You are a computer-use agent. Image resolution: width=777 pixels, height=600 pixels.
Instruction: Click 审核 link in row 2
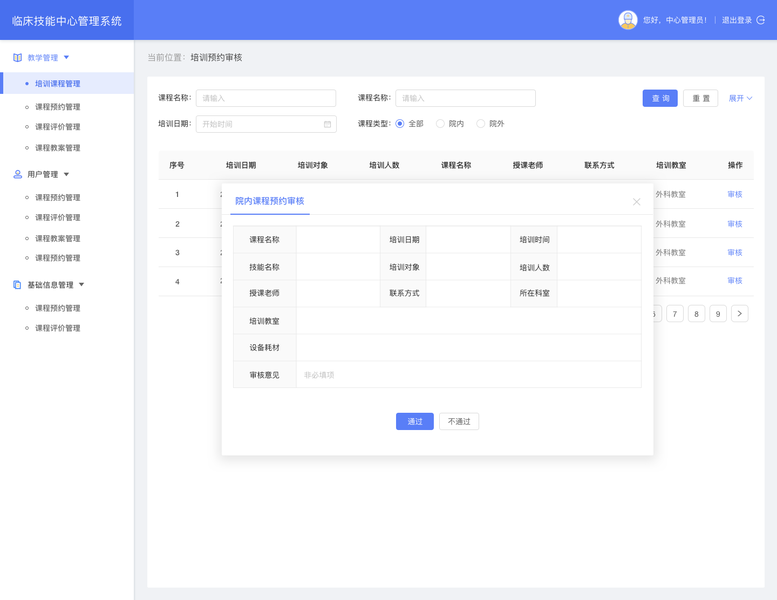735,224
